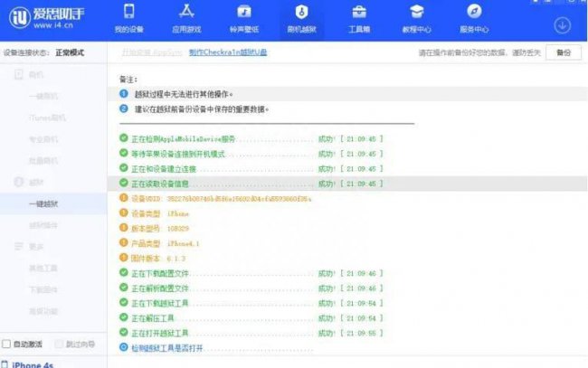This screenshot has height=368, width=588.
Task: Select 专业刷机 in the sidebar
Action: coord(43,139)
